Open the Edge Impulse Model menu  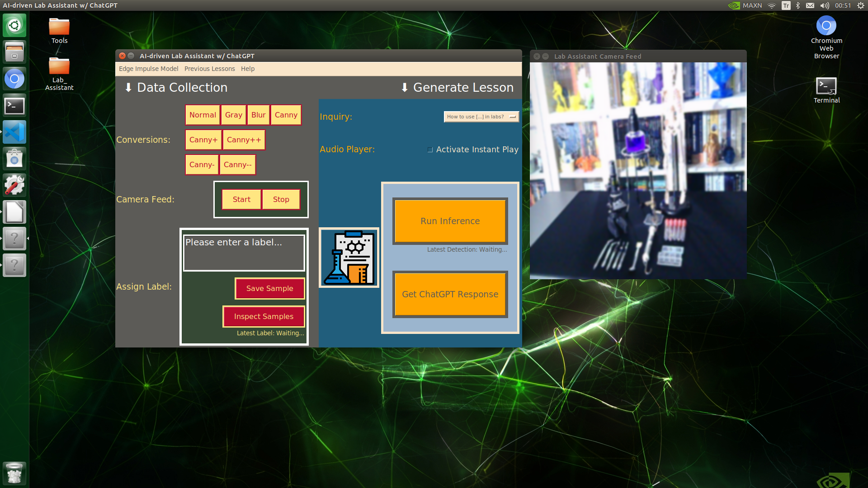pyautogui.click(x=148, y=69)
